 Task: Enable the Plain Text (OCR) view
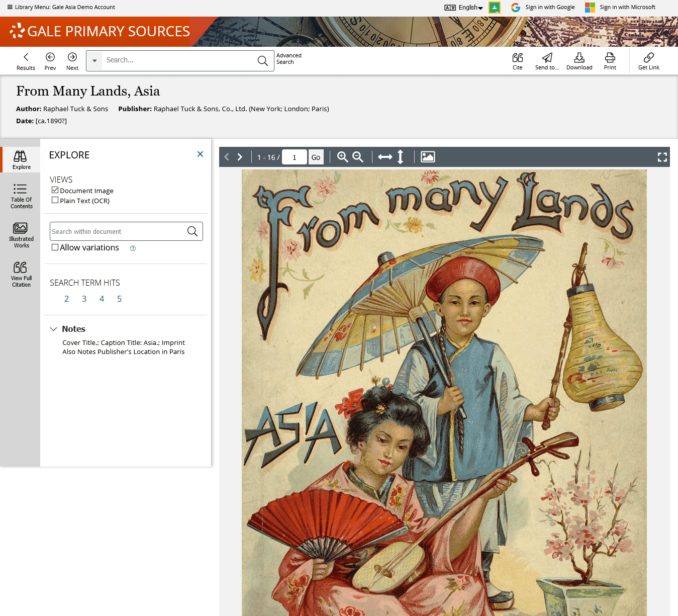[55, 200]
